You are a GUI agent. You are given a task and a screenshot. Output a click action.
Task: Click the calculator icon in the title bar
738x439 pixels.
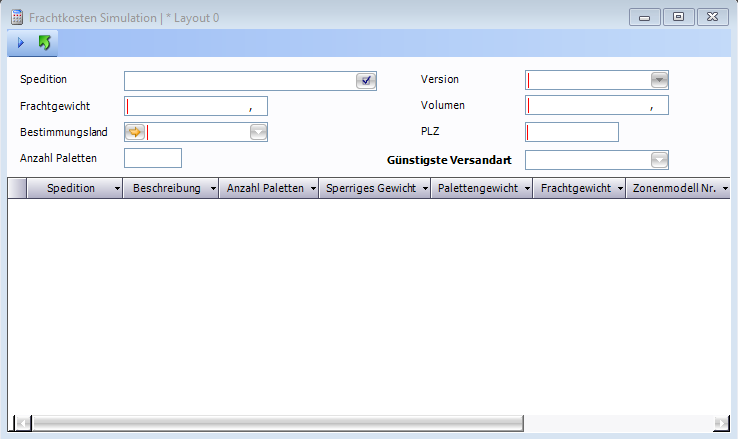click(16, 18)
